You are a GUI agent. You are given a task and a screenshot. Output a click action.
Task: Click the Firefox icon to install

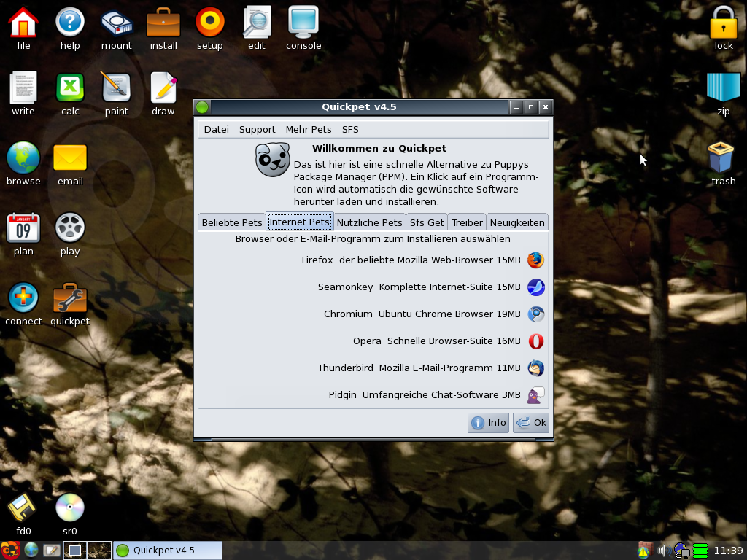coord(535,260)
